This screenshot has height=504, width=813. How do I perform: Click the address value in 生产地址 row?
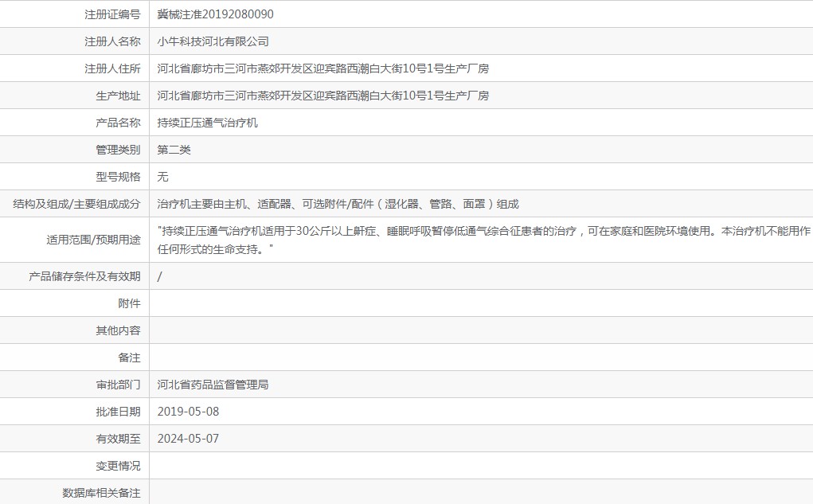pos(323,96)
